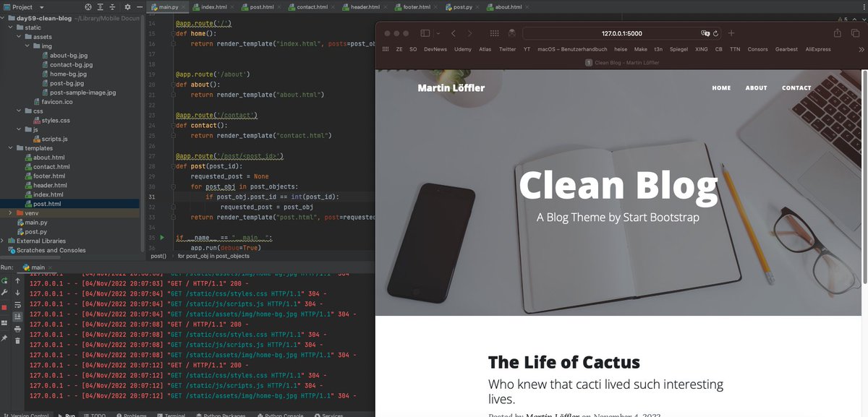Stop the running main process
The image size is (868, 417).
click(5, 307)
